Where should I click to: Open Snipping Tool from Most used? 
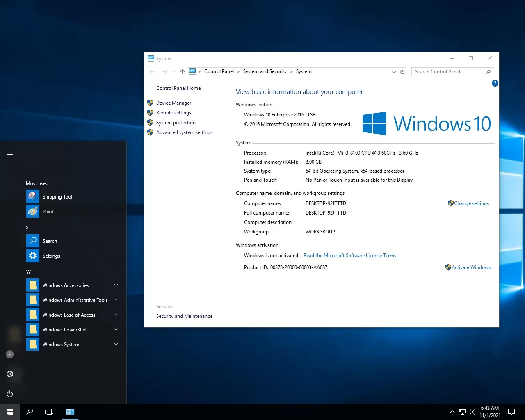pos(57,197)
